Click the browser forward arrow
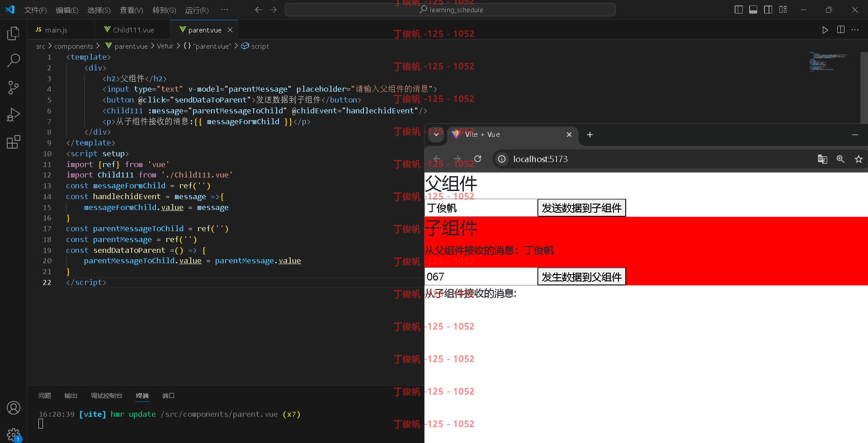The width and height of the screenshot is (868, 443). pos(457,159)
